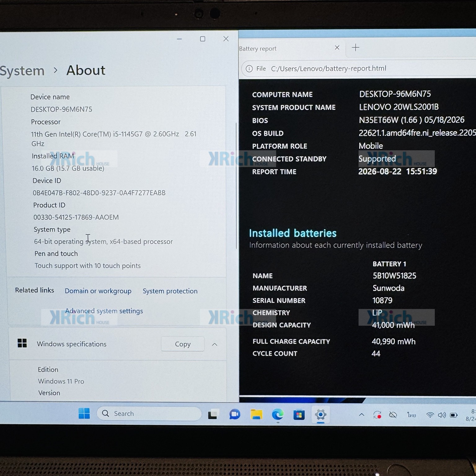This screenshot has width=476, height=476.
Task: Click the OS build 22621 value
Action: [x=417, y=133]
